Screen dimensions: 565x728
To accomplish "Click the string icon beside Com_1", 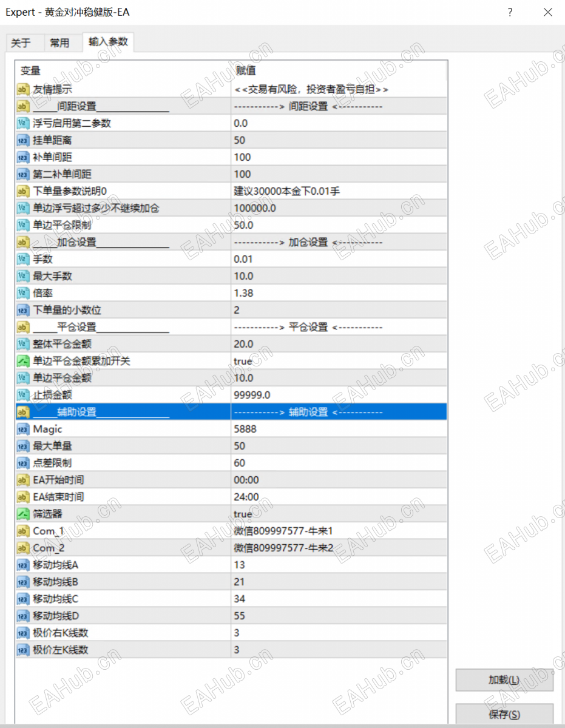I will 23,531.
